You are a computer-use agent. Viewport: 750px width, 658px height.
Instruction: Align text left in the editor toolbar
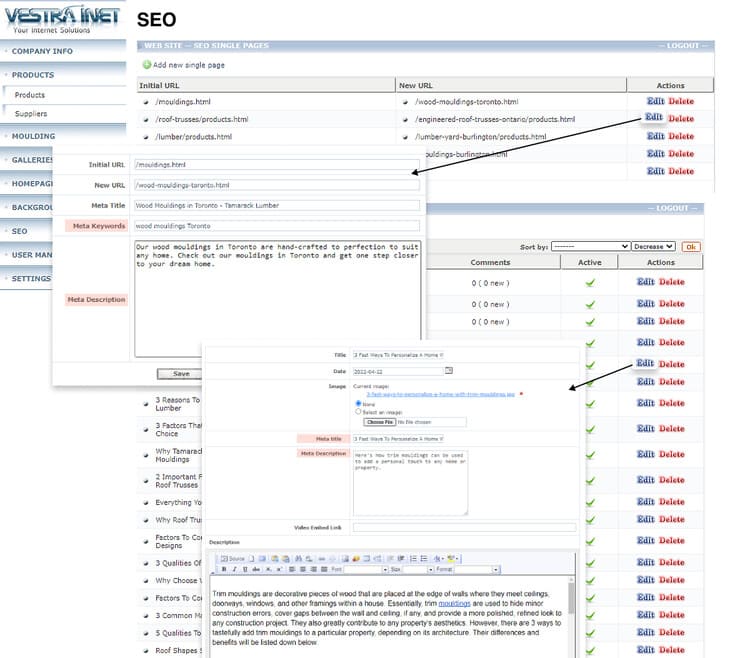[291, 569]
